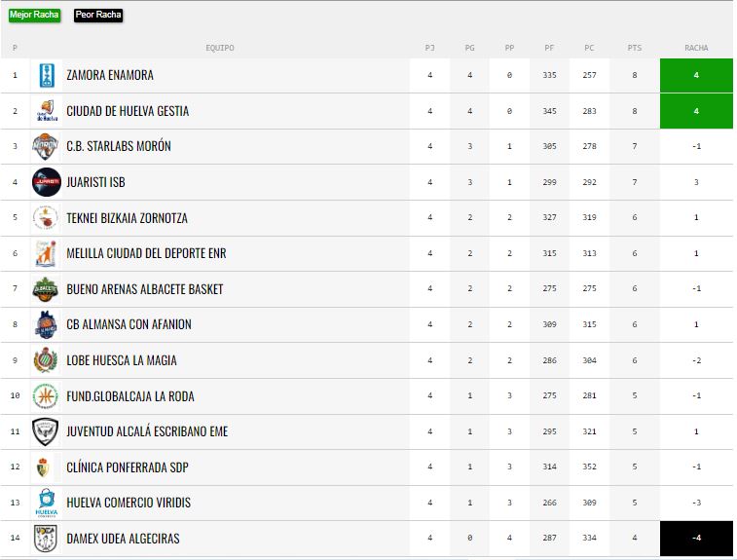Screen dimensions: 737x560
Task: Click Fund.Globalcaja La Roda team name
Action: [x=129, y=396]
